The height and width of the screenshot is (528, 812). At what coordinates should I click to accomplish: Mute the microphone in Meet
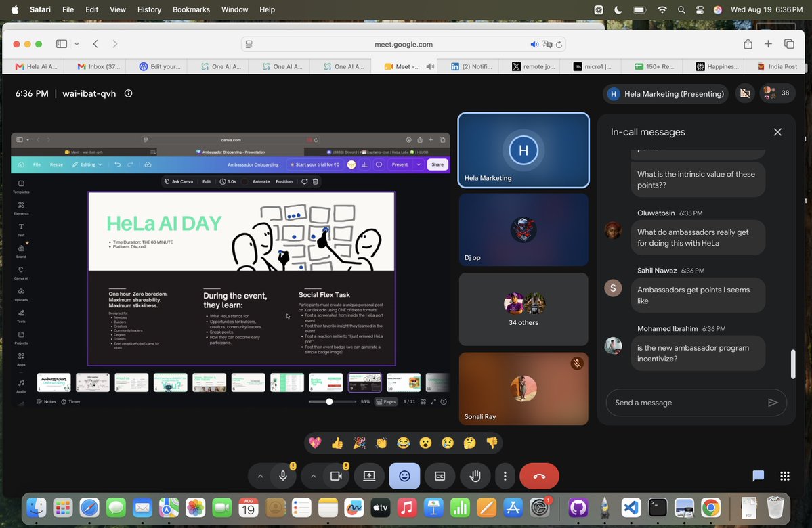pyautogui.click(x=283, y=477)
